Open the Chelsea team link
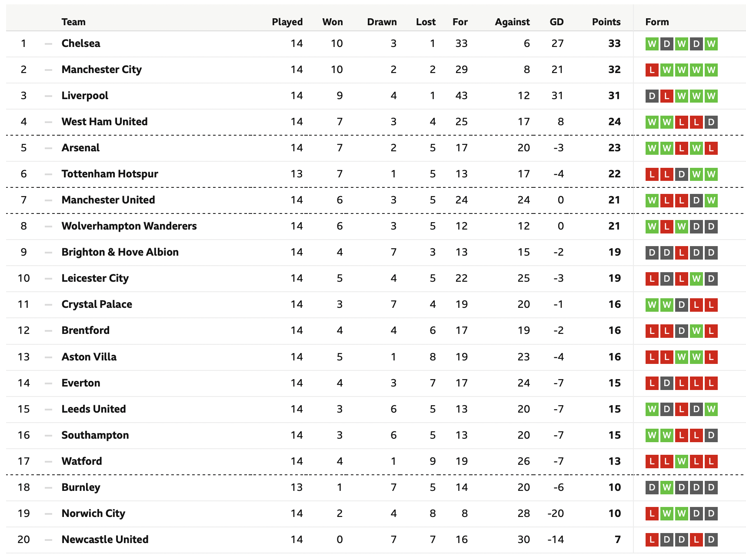Screen dimensions: 746x560 point(81,43)
